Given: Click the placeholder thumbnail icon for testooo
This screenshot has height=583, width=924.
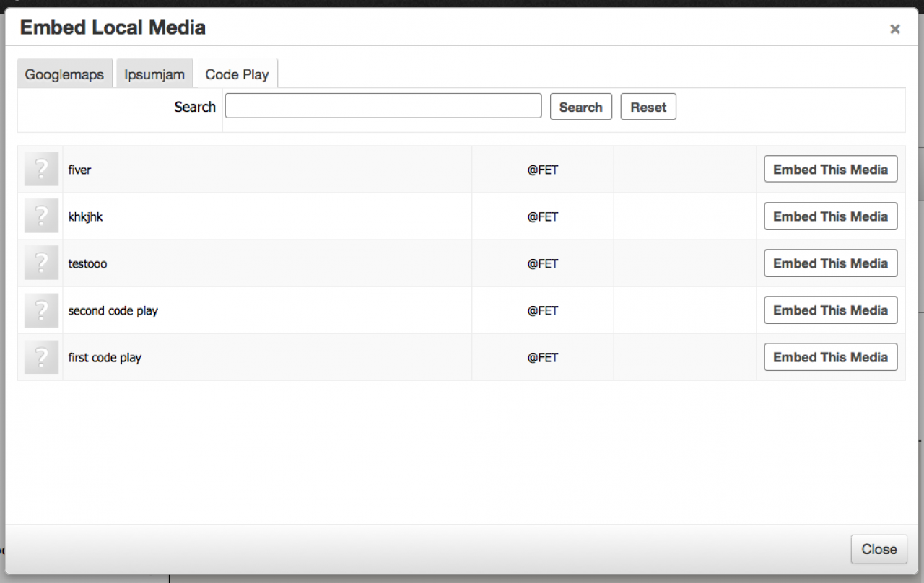Looking at the screenshot, I should pyautogui.click(x=41, y=263).
